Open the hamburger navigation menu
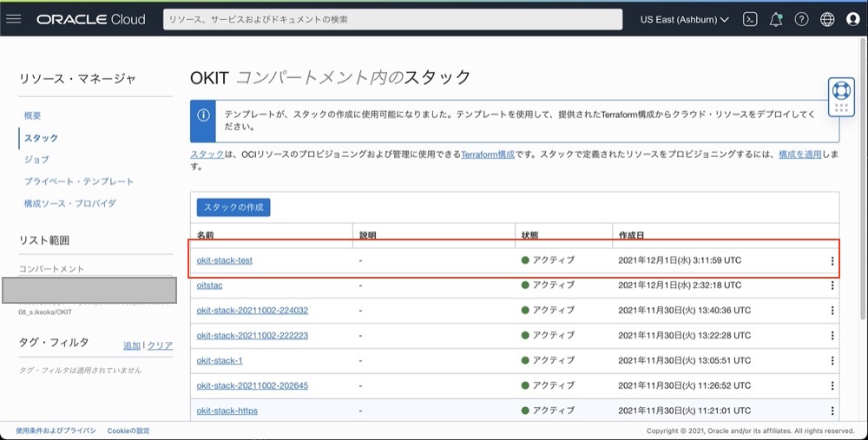Image resolution: width=868 pixels, height=440 pixels. tap(14, 19)
